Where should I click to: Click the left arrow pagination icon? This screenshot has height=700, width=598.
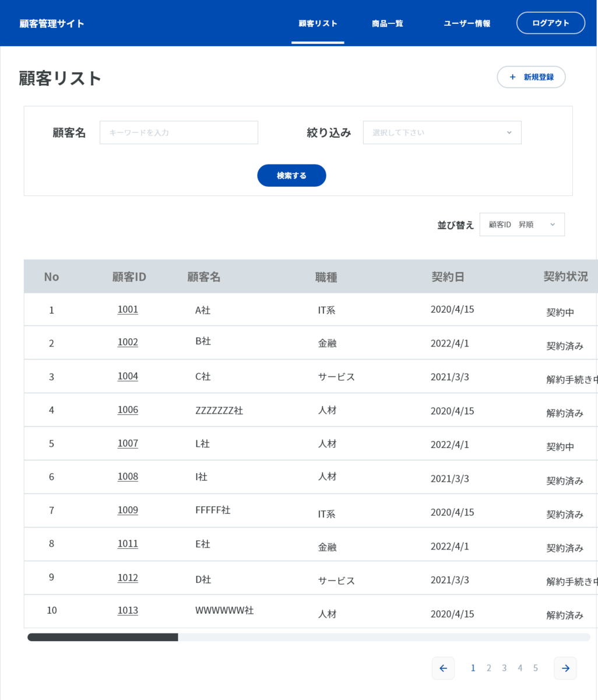(444, 668)
